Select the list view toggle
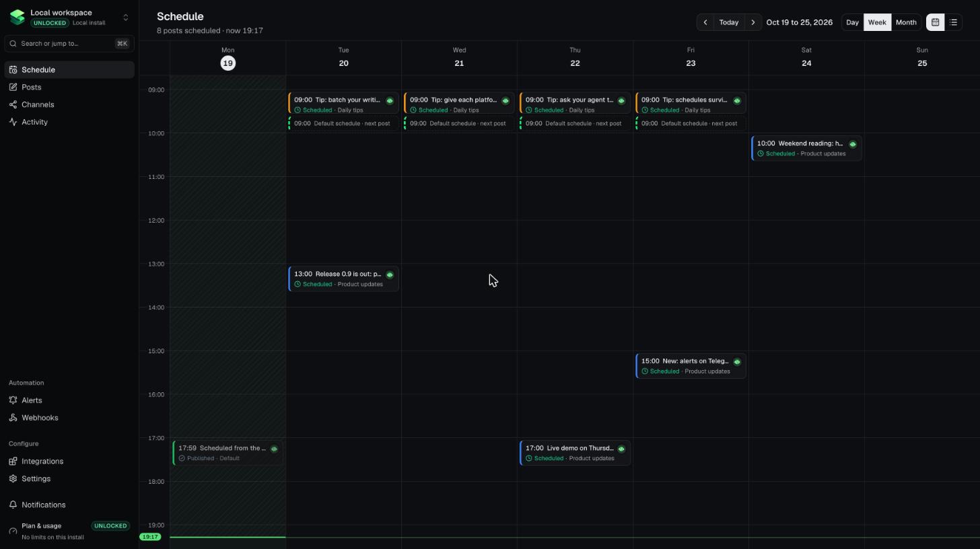This screenshot has width=980, height=549. point(953,22)
